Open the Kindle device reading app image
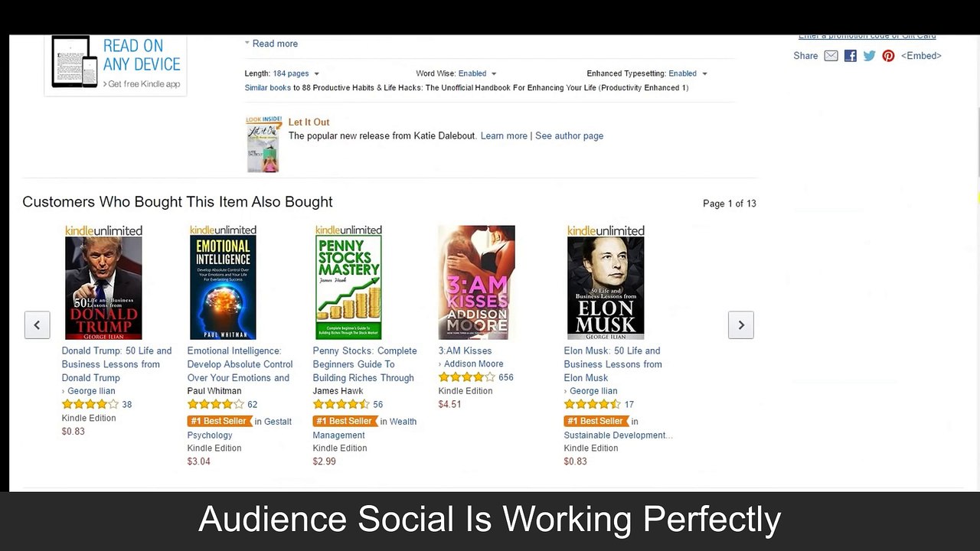This screenshot has width=980, height=551. tap(116, 64)
